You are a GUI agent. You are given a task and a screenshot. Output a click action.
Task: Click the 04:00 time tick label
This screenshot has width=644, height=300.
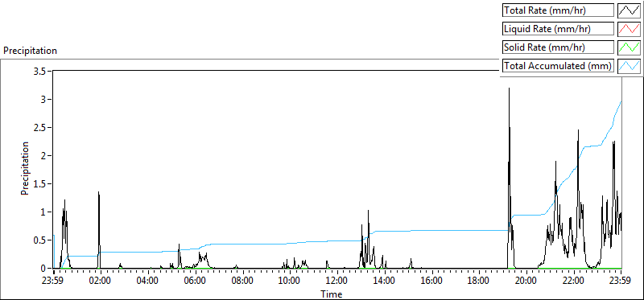[148, 282]
